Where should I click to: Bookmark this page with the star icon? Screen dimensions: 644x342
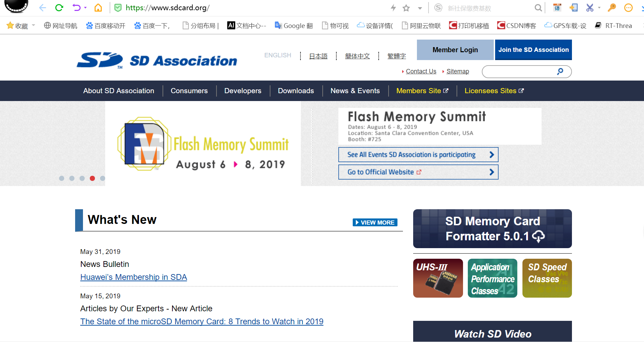[406, 8]
